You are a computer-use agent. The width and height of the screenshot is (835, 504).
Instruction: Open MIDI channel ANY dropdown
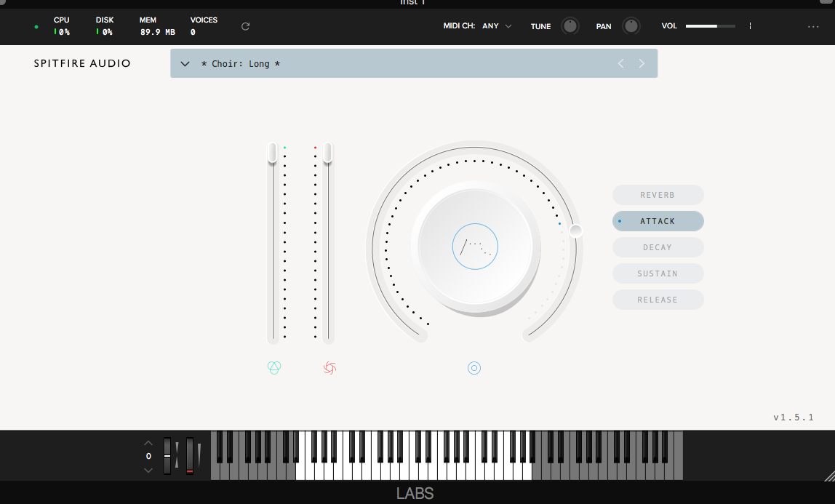497,25
